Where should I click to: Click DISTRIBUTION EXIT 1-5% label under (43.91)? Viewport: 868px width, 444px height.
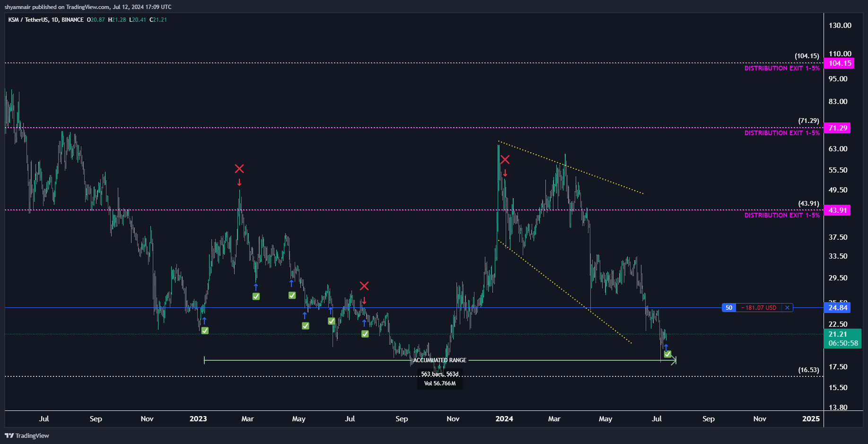point(782,216)
